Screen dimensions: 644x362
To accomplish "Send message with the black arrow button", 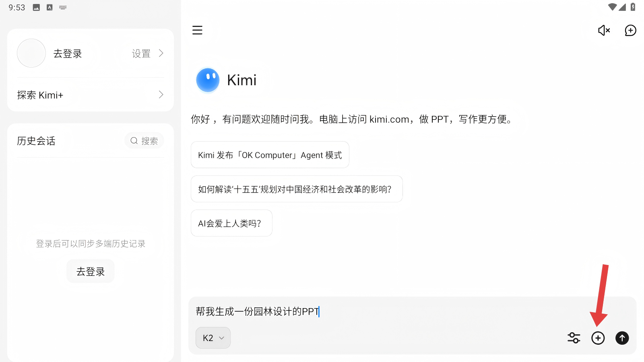I will [622, 338].
